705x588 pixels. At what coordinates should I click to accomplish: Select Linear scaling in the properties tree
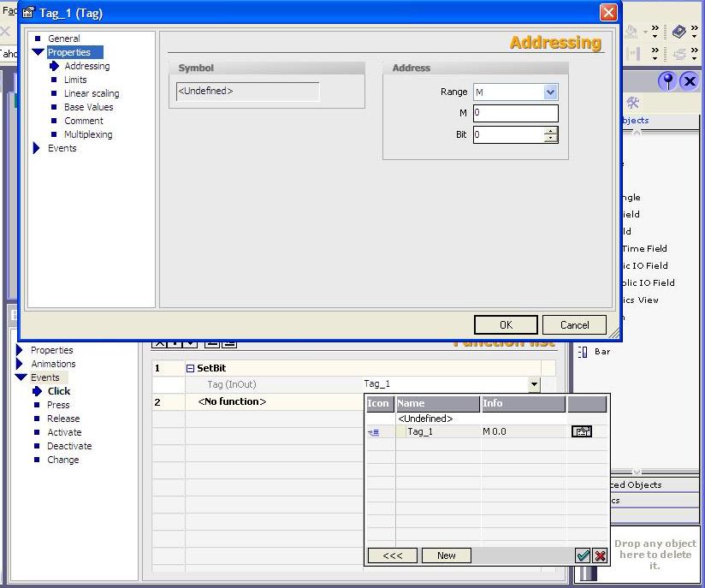92,93
